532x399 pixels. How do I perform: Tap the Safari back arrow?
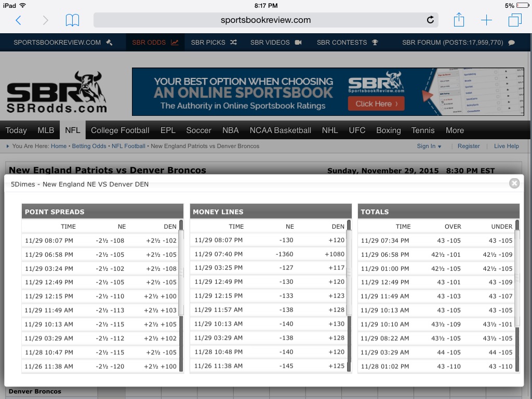pyautogui.click(x=19, y=20)
